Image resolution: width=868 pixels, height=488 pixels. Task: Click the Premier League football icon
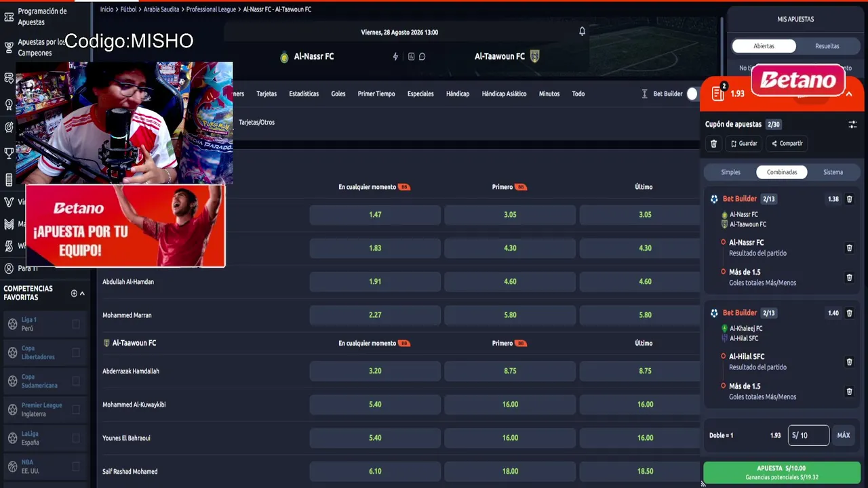tap(12, 409)
